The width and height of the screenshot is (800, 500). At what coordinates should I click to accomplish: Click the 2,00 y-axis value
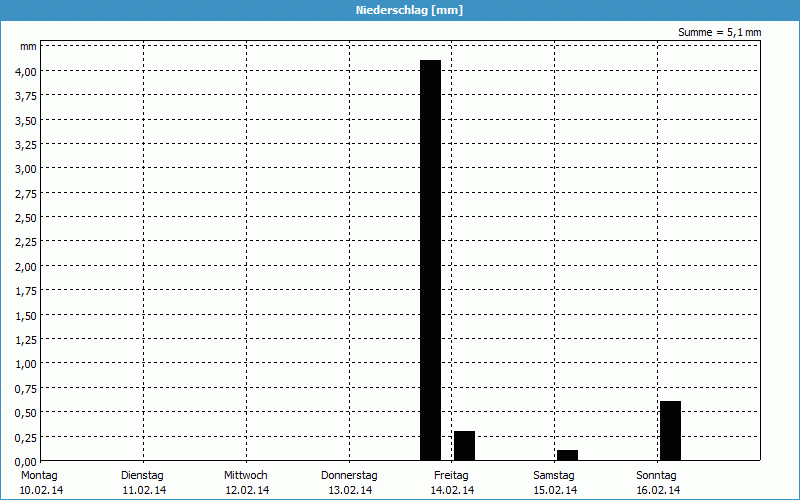26,267
